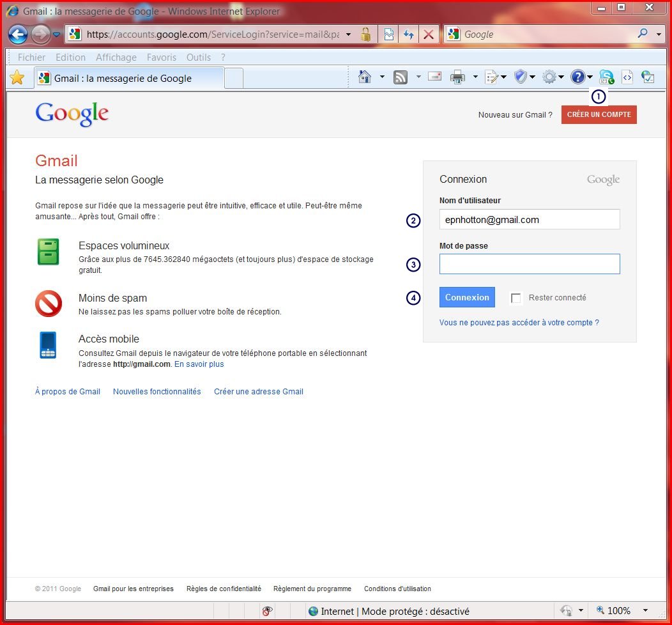This screenshot has height=625, width=672.
Task: Check the Rester connecté checkbox
Action: point(516,298)
